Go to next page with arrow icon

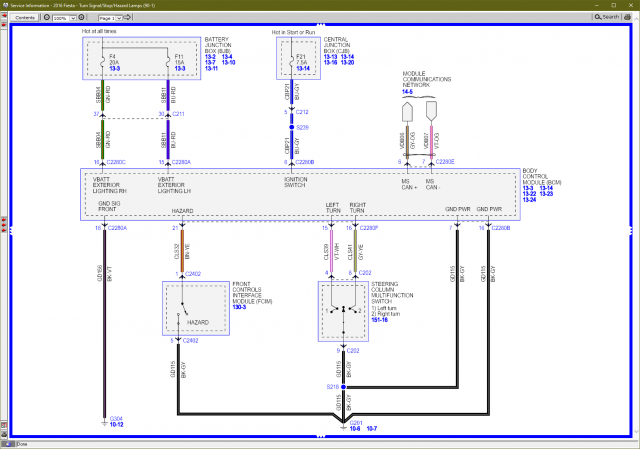coord(127,18)
